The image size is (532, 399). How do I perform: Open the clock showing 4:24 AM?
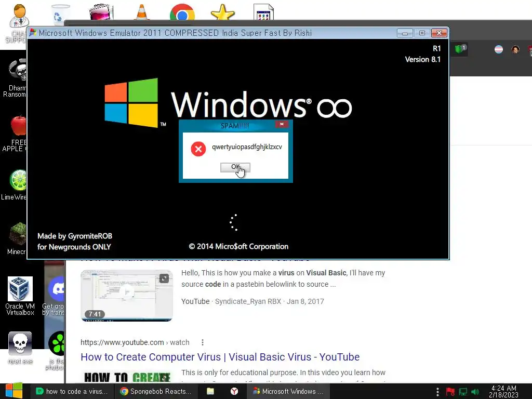pyautogui.click(x=504, y=392)
